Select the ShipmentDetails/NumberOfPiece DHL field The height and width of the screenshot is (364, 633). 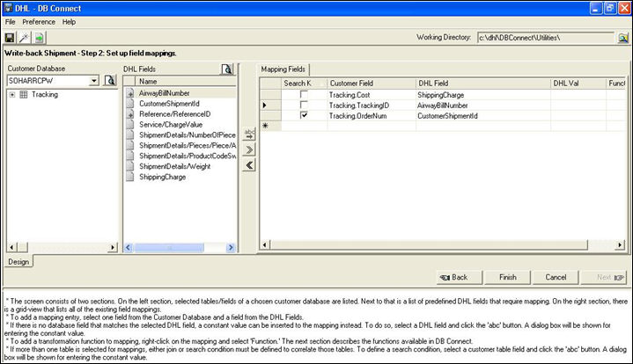(188, 135)
